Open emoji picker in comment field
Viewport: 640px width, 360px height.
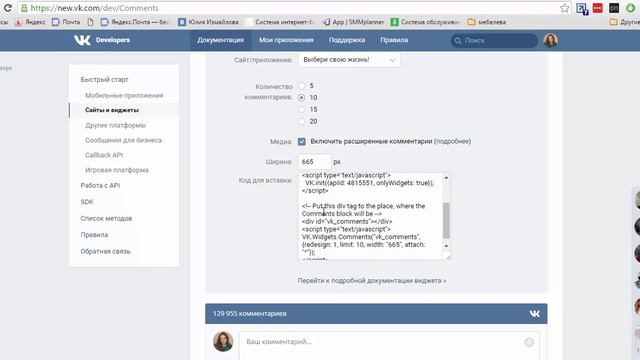pyautogui.click(x=529, y=342)
